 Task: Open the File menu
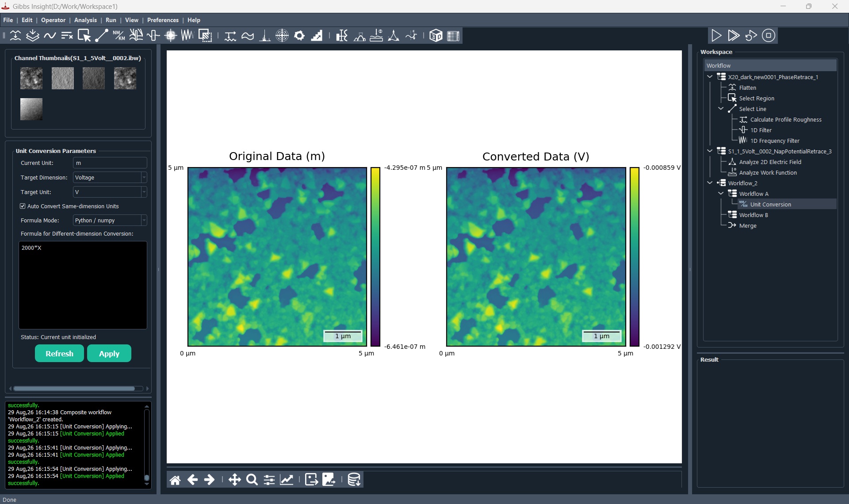coord(8,20)
